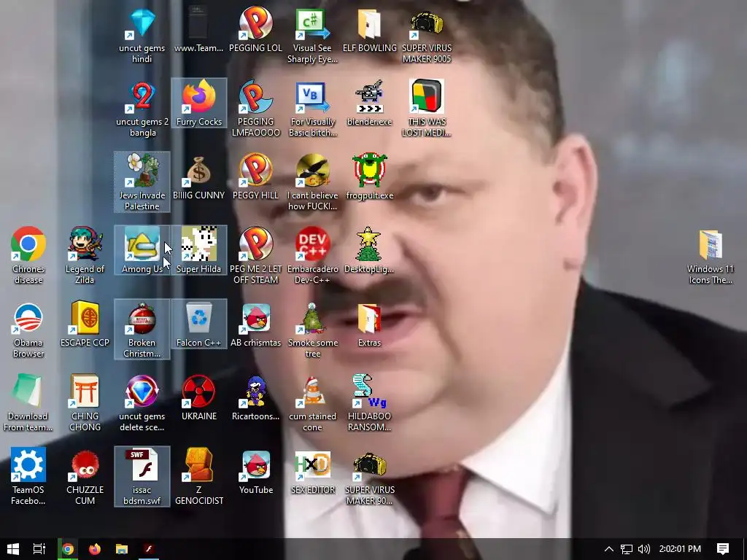Open the Ricartoons... penguin shortcut
747x560 pixels.
click(x=256, y=398)
